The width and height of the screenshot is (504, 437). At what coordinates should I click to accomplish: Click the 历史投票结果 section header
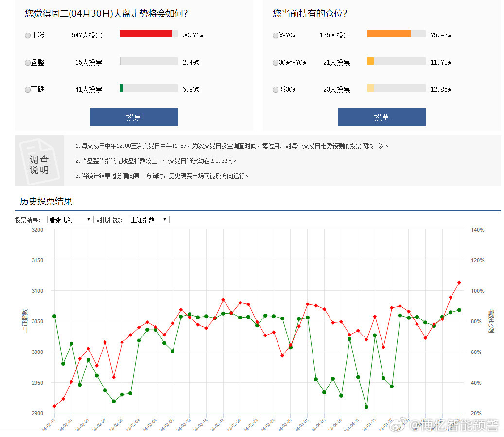(x=46, y=202)
